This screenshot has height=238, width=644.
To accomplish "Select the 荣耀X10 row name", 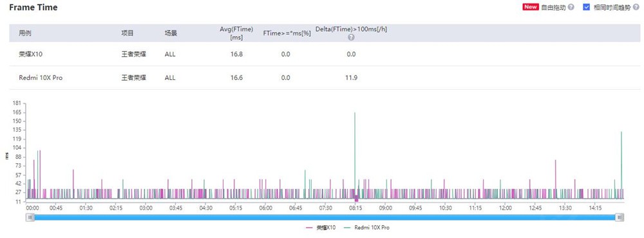I will [x=31, y=54].
